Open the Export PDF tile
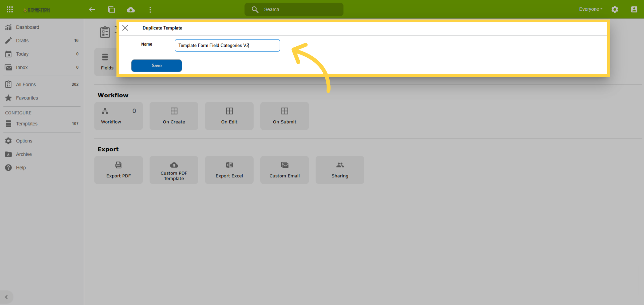The image size is (644, 305). click(x=119, y=170)
